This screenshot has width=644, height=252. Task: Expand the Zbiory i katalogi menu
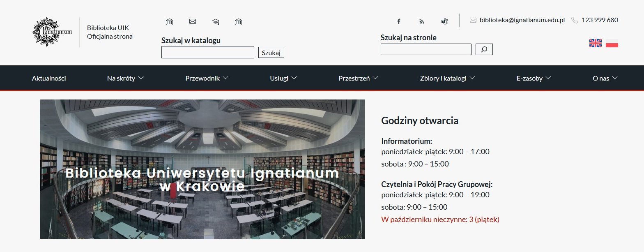click(x=447, y=78)
